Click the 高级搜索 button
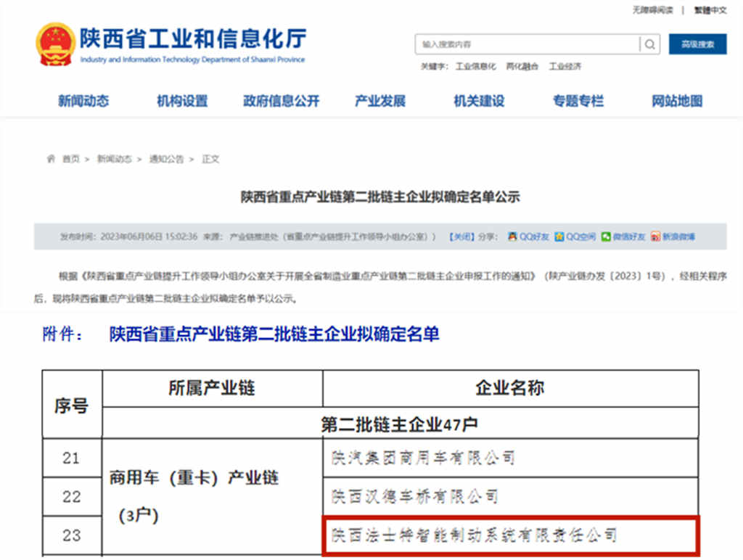Viewport: 743px width, 560px height. pos(697,44)
